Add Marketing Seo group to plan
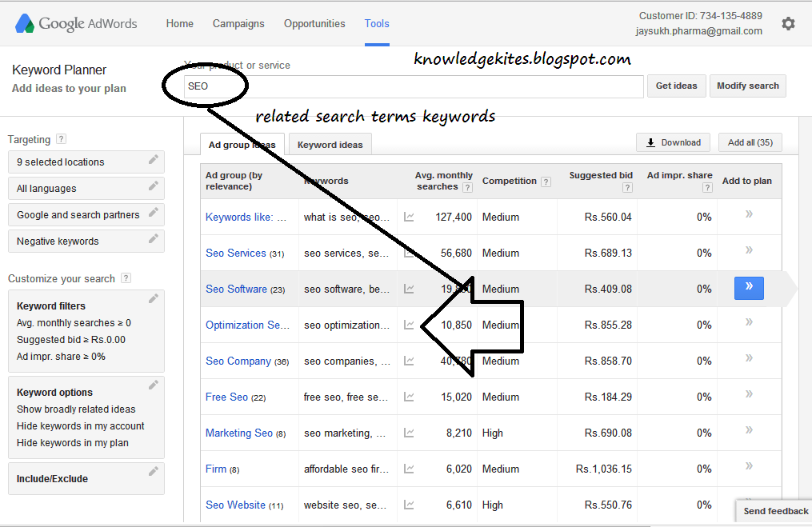The width and height of the screenshot is (812, 527). [749, 430]
